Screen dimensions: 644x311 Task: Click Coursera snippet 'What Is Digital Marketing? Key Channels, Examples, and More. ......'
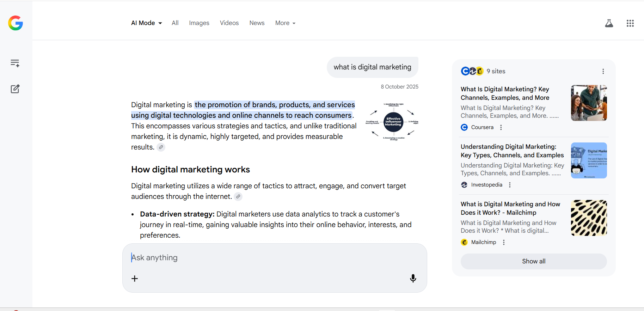click(510, 112)
